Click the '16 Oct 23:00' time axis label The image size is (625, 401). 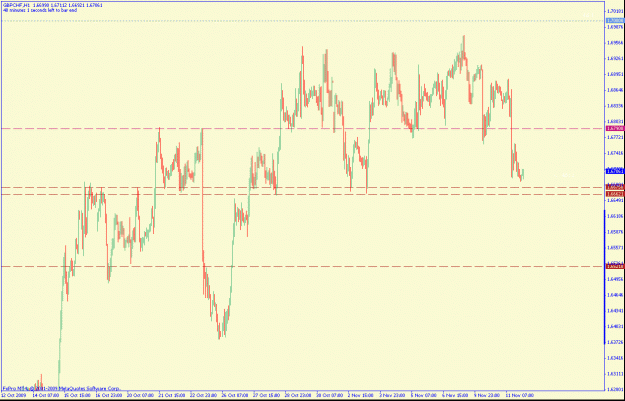109,394
